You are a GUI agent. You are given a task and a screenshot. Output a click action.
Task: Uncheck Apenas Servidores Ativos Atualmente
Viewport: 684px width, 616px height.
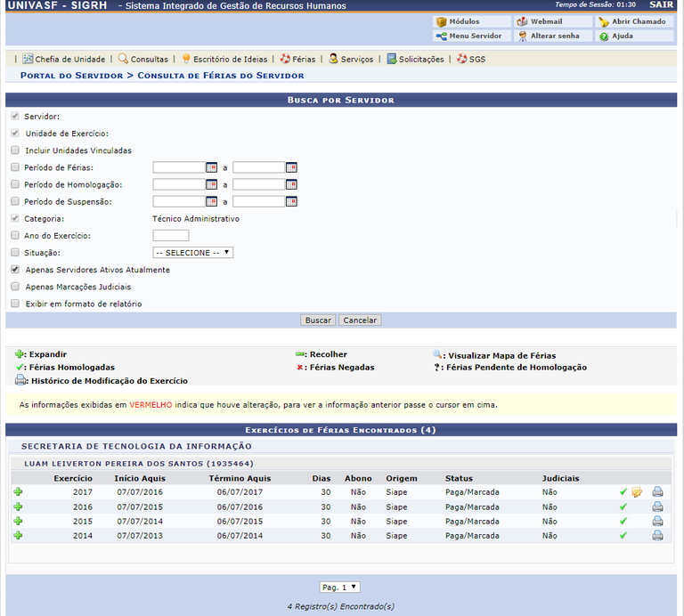(15, 270)
